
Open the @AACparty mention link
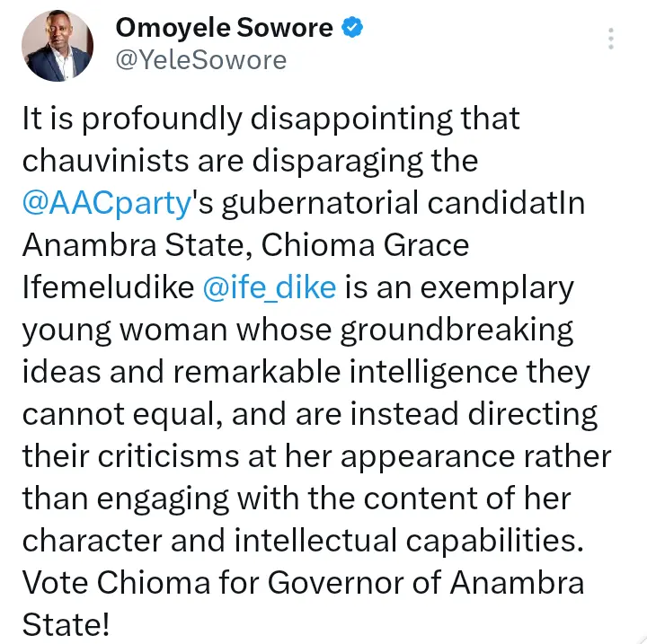(x=106, y=203)
